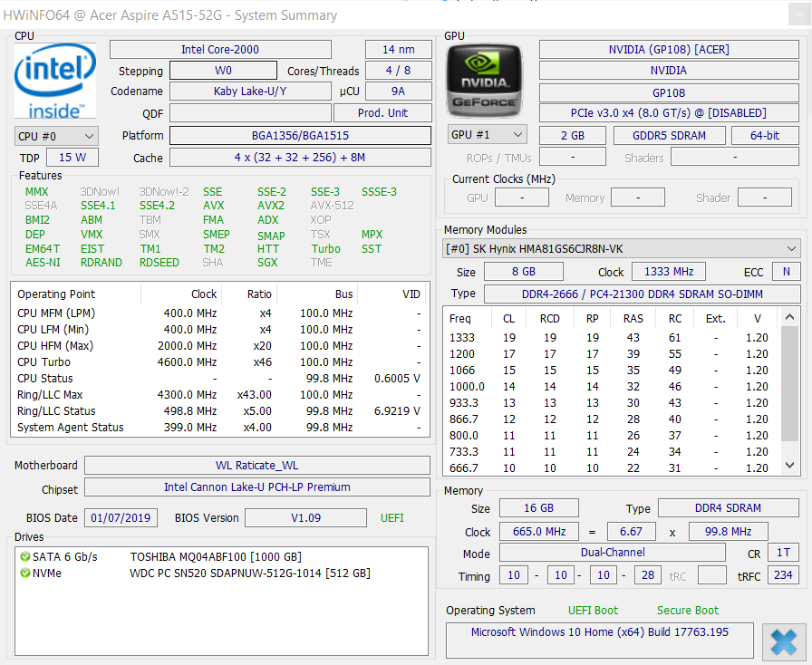Click the UEFI label next to BIOS version
812x665 pixels.
[x=392, y=518]
